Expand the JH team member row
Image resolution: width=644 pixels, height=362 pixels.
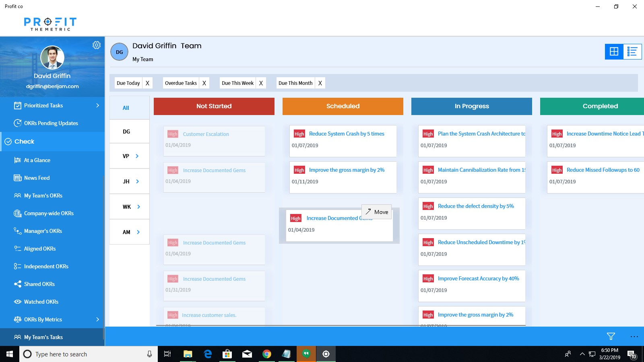pyautogui.click(x=138, y=181)
